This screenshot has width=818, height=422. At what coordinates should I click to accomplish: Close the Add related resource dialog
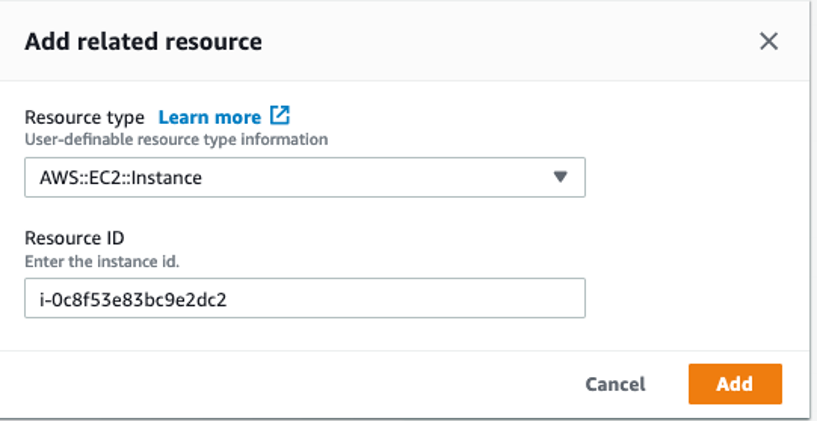tap(768, 41)
